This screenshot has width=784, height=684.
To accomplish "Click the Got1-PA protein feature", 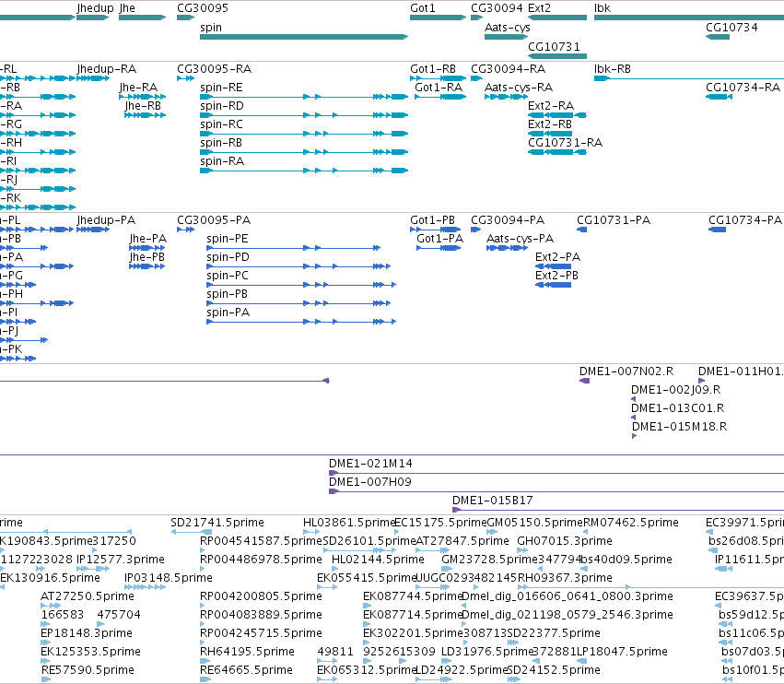I will pyautogui.click(x=439, y=248).
